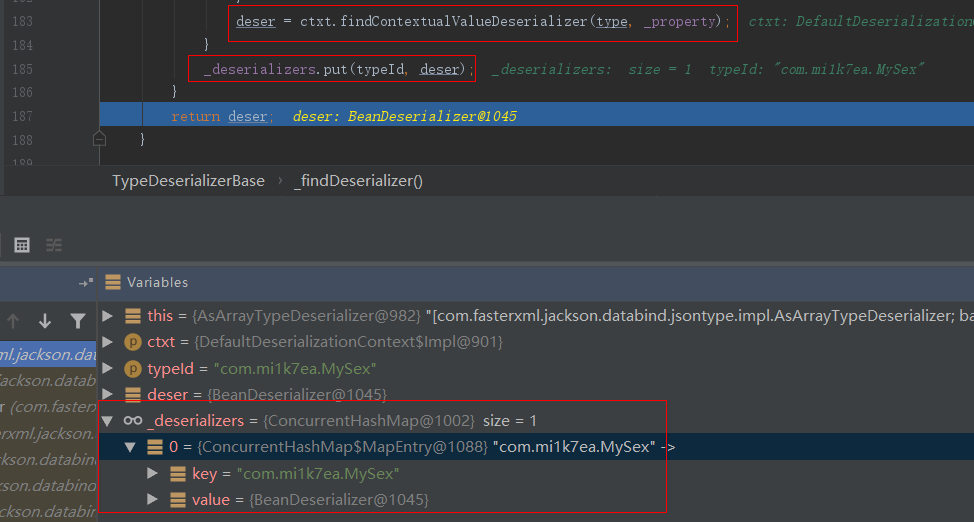
Task: Collapse code block at line 188 fold marker
Action: (99, 138)
